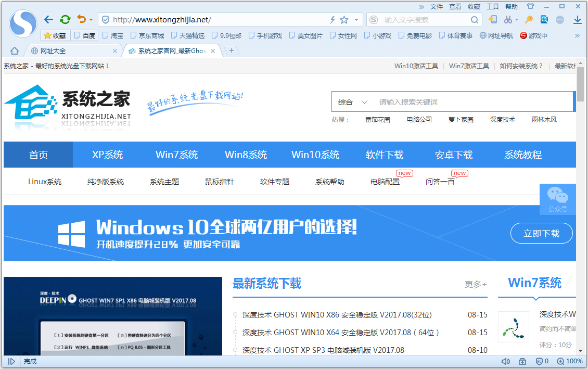
Task: Click the lightning speed mode icon
Action: click(x=333, y=19)
